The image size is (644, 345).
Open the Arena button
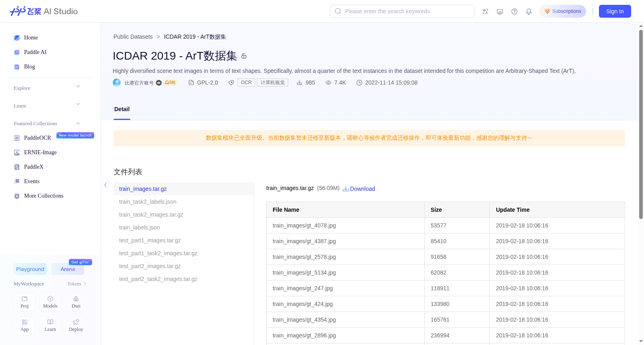pos(68,269)
